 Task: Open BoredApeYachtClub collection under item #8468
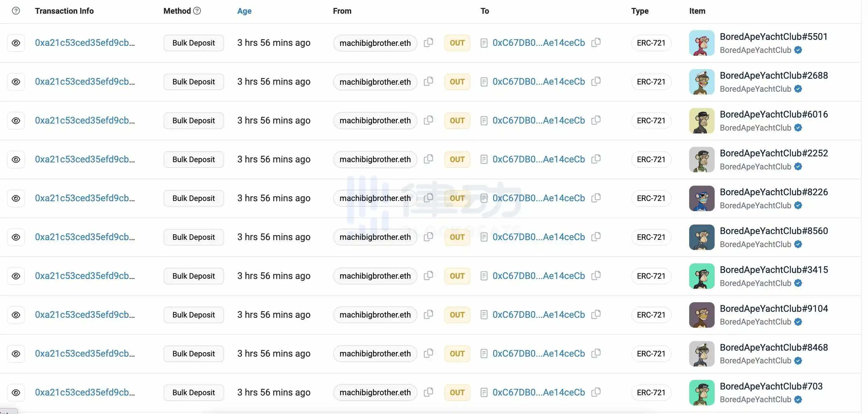[755, 361]
